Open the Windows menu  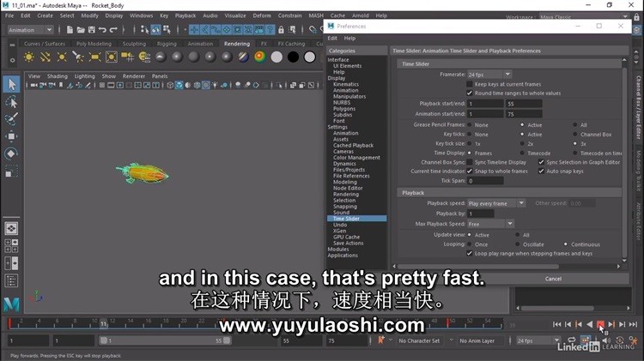[141, 15]
